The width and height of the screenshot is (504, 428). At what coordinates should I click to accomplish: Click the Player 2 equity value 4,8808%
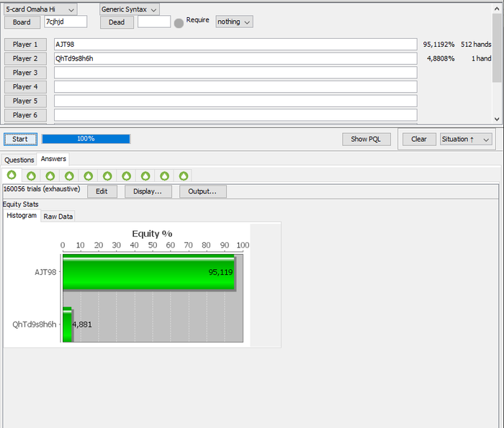point(441,58)
